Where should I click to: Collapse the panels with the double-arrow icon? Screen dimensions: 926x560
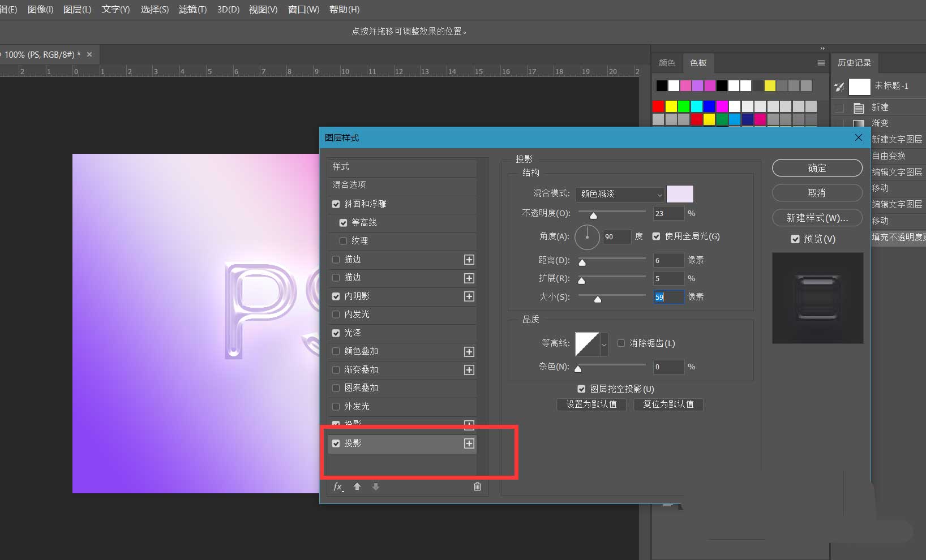point(822,48)
